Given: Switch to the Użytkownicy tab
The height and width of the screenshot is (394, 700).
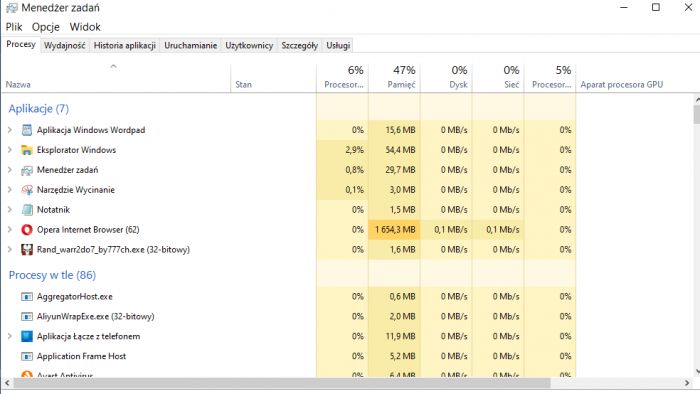Looking at the screenshot, I should pos(249,46).
